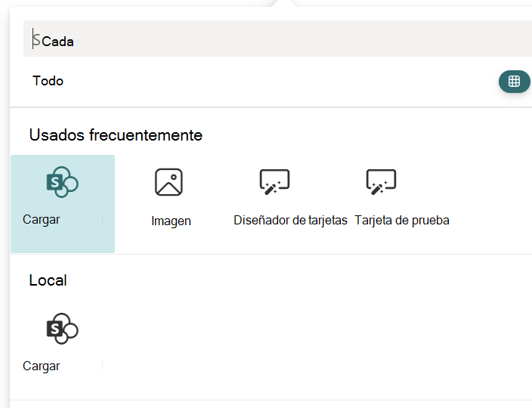
Task: Choose the Imagen web part icon
Action: [x=169, y=182]
